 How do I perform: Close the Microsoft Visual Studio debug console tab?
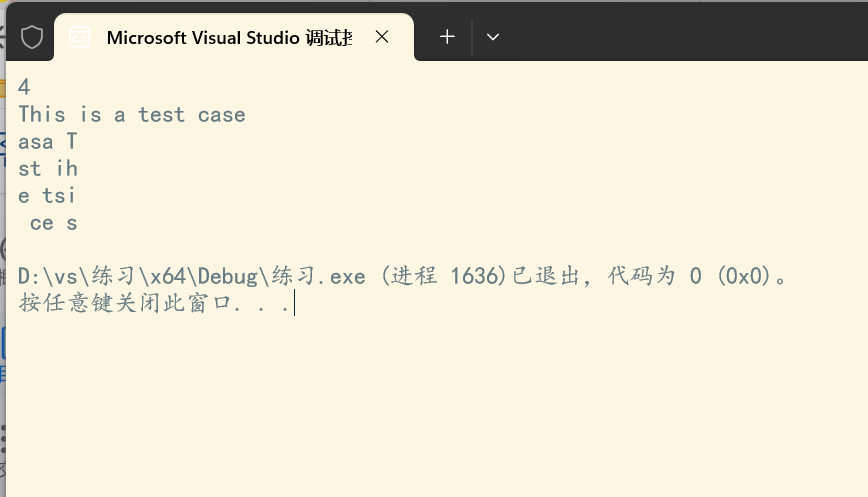click(x=382, y=37)
